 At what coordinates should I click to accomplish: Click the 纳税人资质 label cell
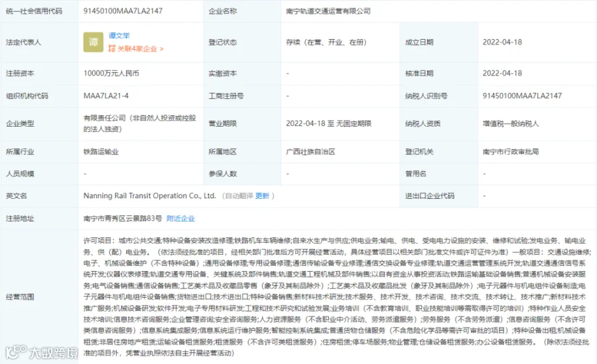pyautogui.click(x=439, y=123)
